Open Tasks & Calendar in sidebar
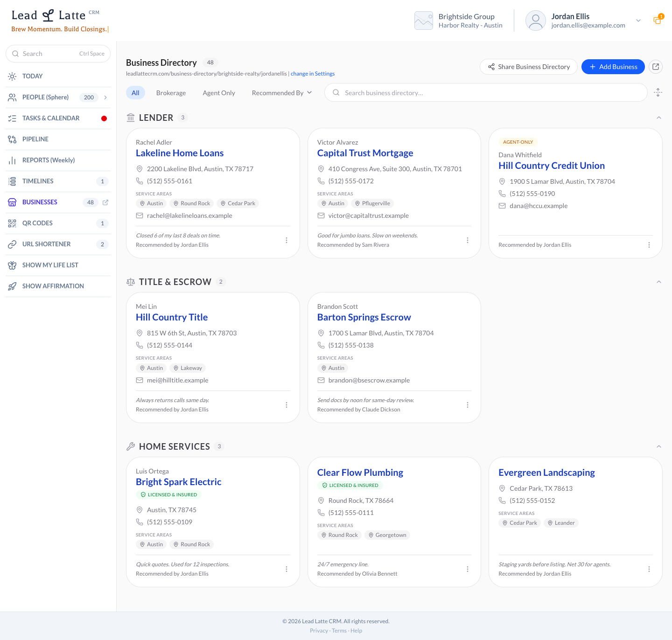Viewport: 672px width, 640px height. (58, 118)
